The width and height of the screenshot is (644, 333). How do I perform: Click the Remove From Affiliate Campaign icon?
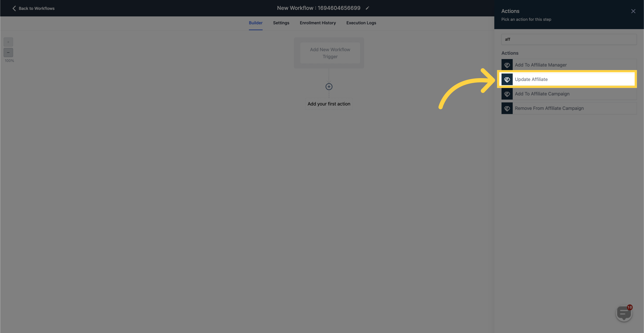pyautogui.click(x=507, y=108)
